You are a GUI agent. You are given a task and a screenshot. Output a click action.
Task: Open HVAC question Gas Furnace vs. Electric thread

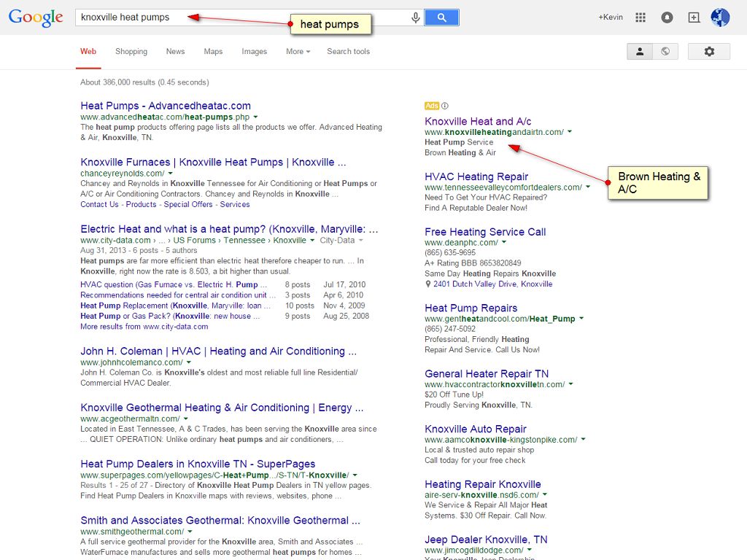pyautogui.click(x=174, y=285)
